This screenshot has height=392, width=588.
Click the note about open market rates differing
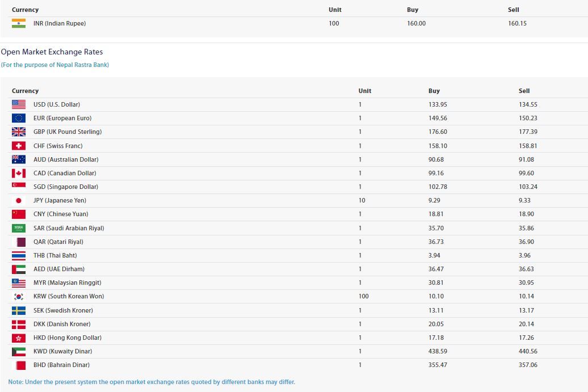[x=152, y=382]
